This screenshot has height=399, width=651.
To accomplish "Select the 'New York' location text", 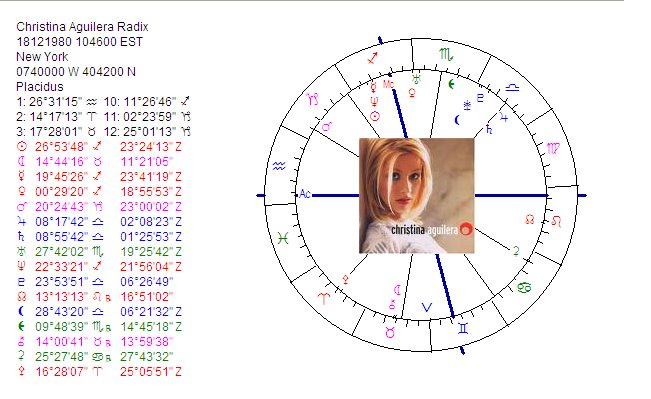I will [x=42, y=56].
